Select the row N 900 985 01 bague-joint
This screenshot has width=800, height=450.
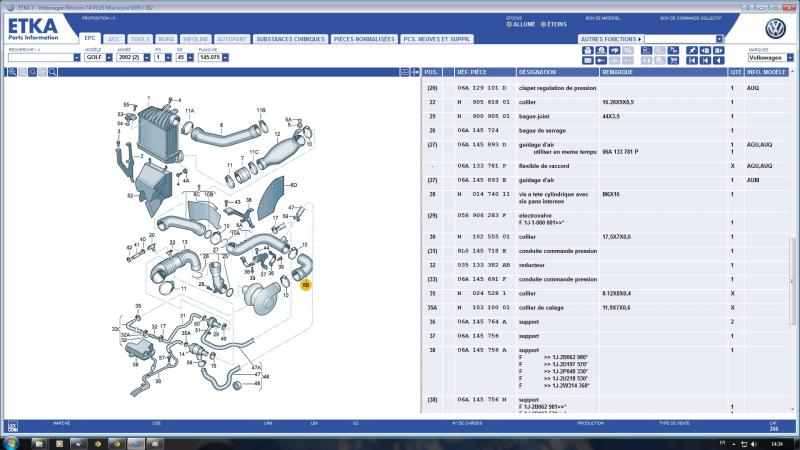(x=606, y=117)
